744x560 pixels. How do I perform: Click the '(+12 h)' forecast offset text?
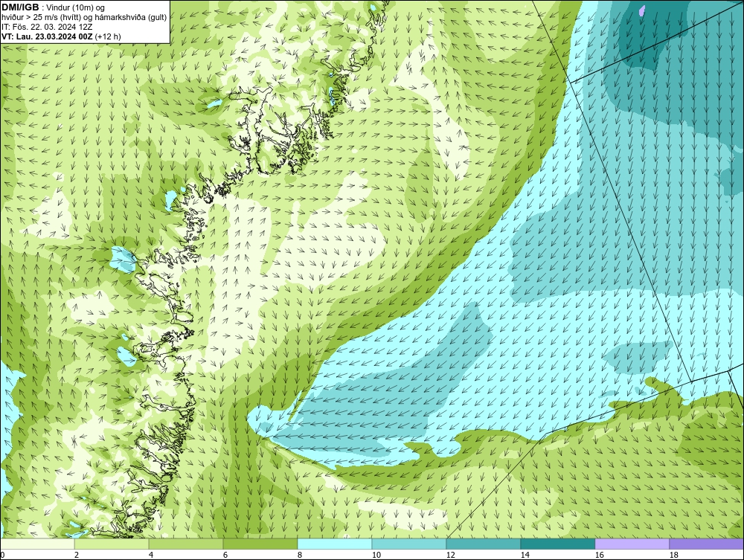point(108,36)
